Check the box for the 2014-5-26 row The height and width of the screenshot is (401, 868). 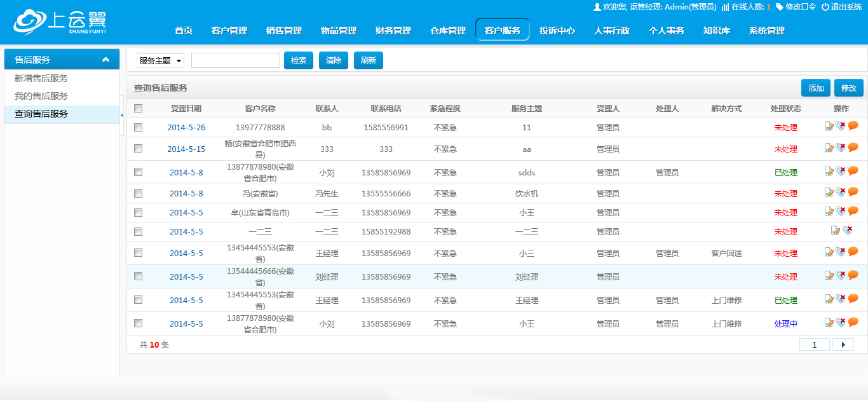(138, 128)
